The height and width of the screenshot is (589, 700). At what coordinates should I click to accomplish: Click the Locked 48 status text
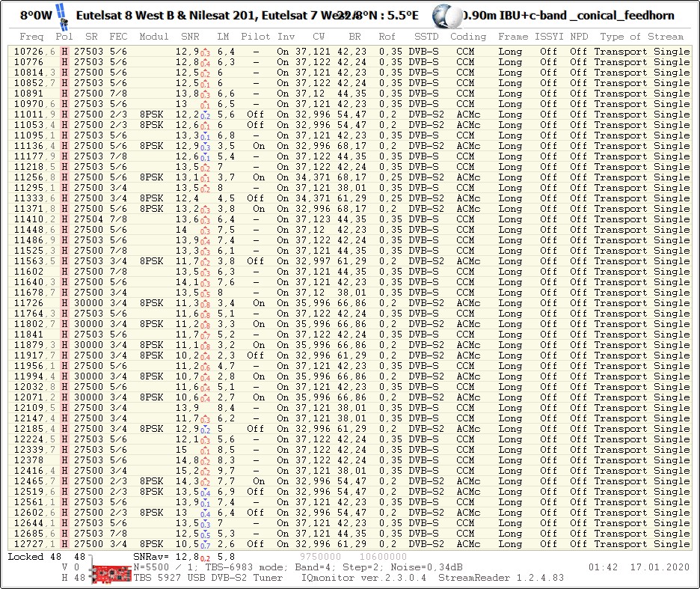pos(34,557)
